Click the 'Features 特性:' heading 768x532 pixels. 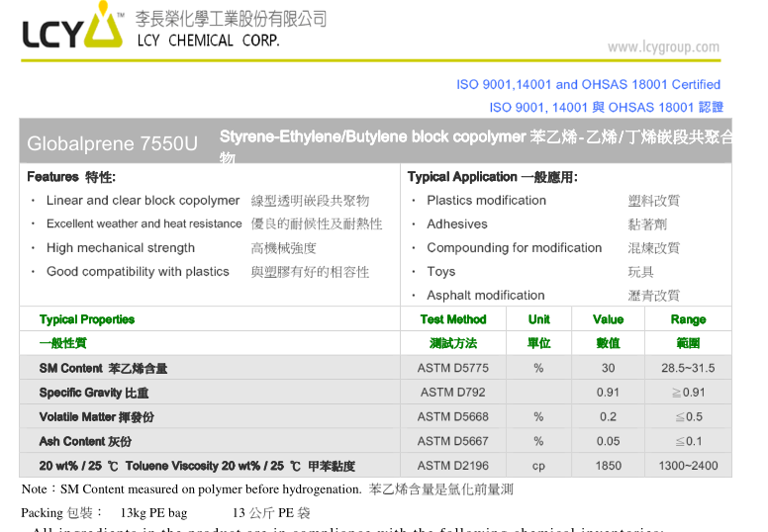click(x=71, y=177)
